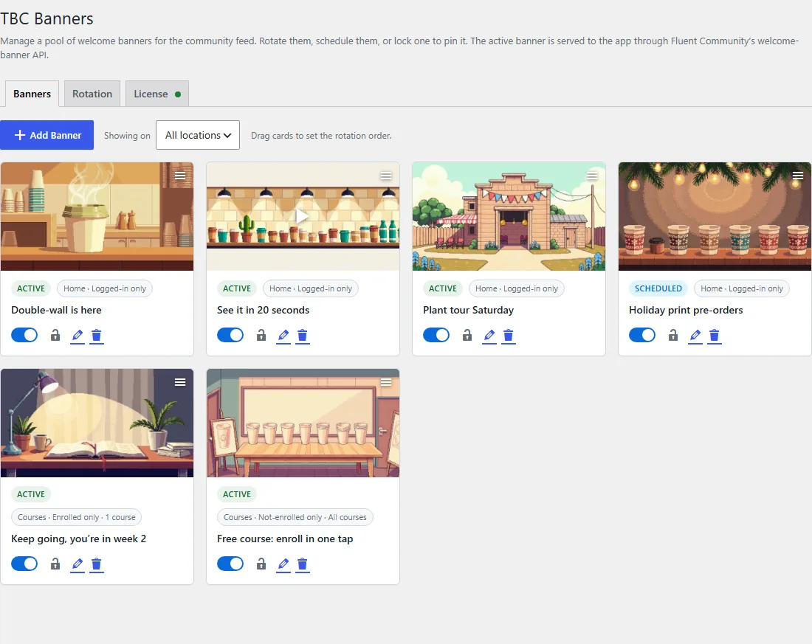Lock the 'Double-wall is here' banner

point(55,336)
